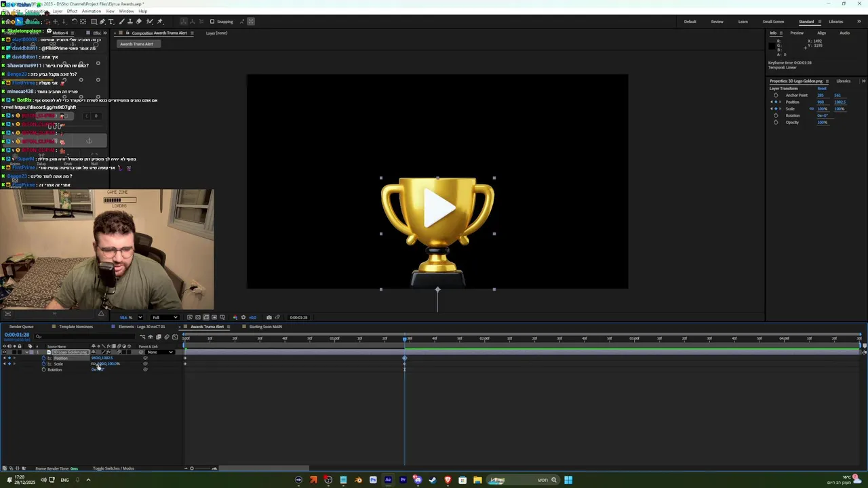Open the Libraries panel tab

click(844, 81)
